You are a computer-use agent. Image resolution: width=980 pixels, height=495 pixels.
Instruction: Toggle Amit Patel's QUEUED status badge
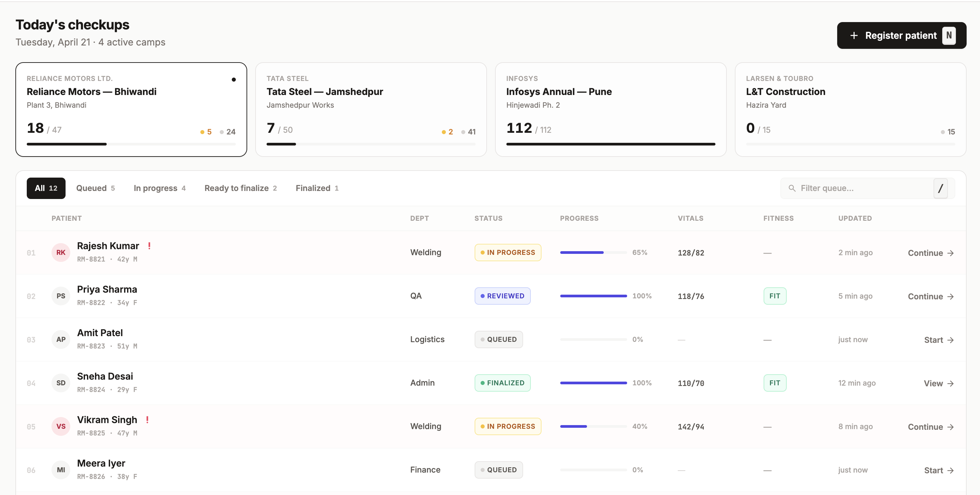[499, 339]
